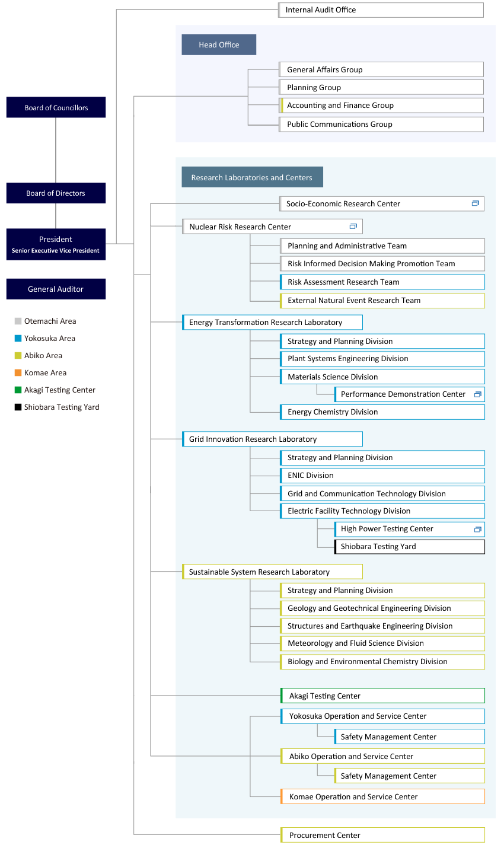Open the Socio-Economic Research Center box
Image resolution: width=504 pixels, height=848 pixels.
pyautogui.click(x=382, y=203)
